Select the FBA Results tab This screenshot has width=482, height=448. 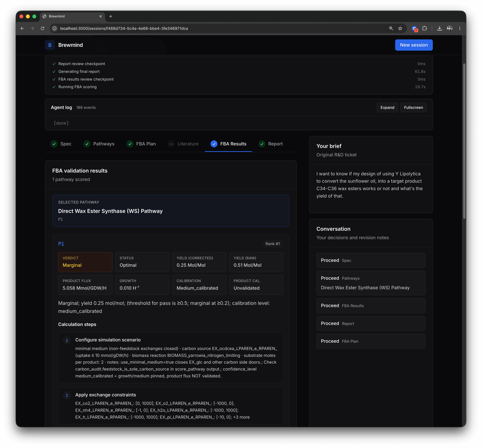pyautogui.click(x=228, y=144)
